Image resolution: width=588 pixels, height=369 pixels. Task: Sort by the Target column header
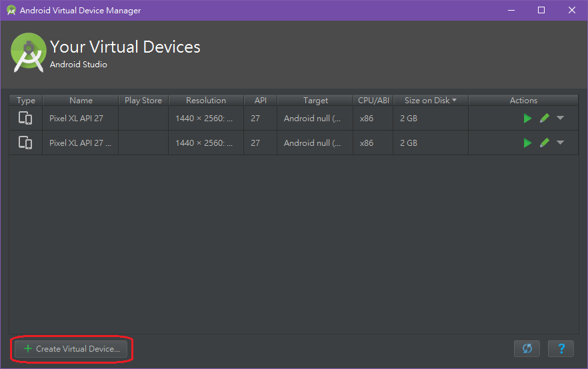coord(315,101)
